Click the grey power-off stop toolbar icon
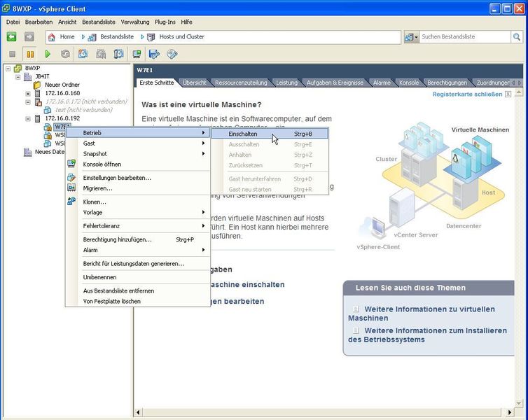This screenshot has height=420, width=528. pyautogui.click(x=12, y=54)
